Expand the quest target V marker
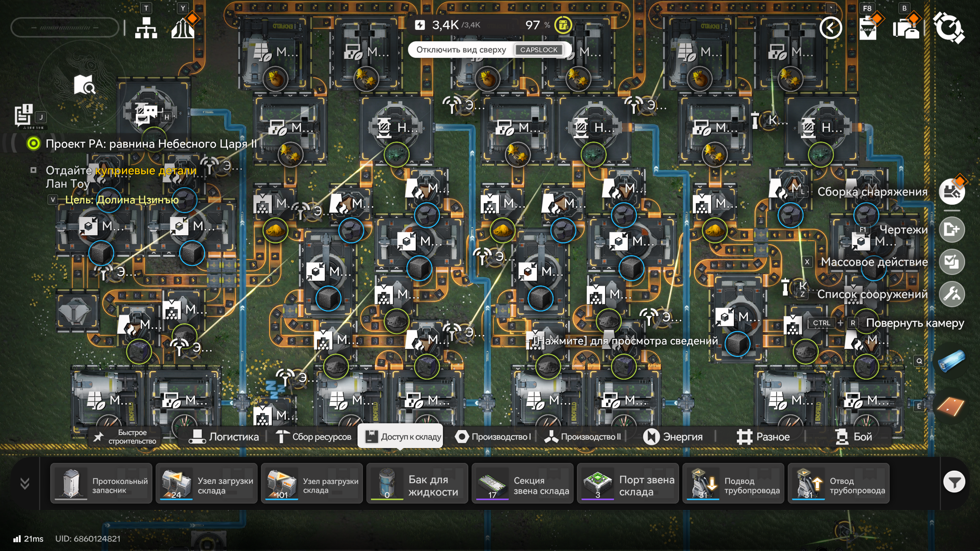 (x=53, y=199)
